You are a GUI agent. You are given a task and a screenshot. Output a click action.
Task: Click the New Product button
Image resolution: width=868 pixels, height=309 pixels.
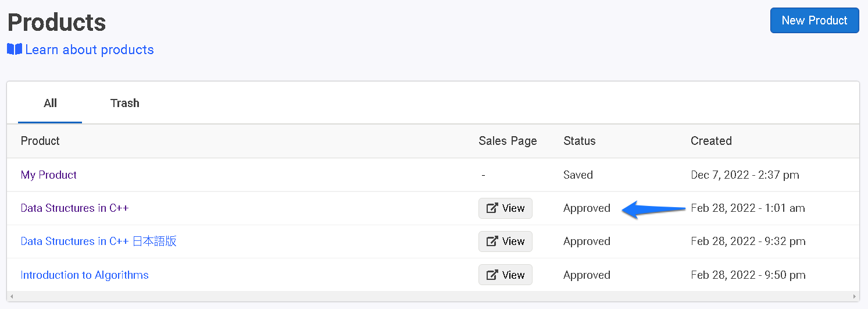point(815,20)
